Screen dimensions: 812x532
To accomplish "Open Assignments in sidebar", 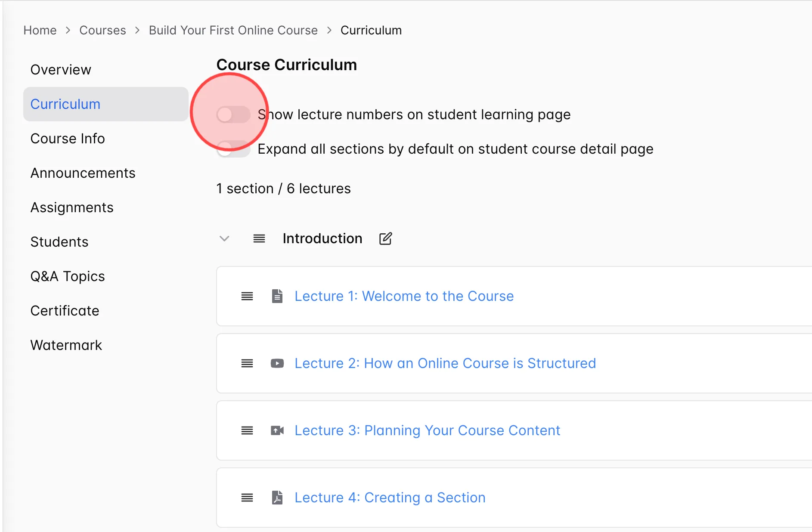I will 106,207.
